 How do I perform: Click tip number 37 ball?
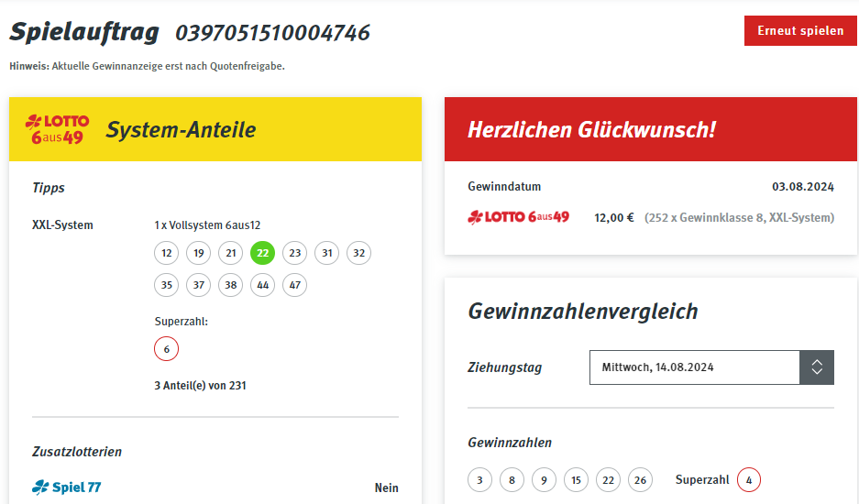click(x=198, y=285)
